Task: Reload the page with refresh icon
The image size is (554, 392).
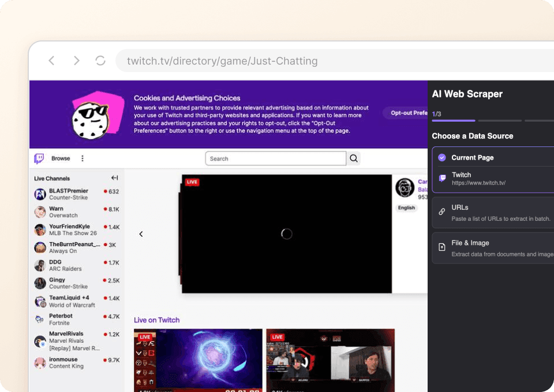Action: 100,61
